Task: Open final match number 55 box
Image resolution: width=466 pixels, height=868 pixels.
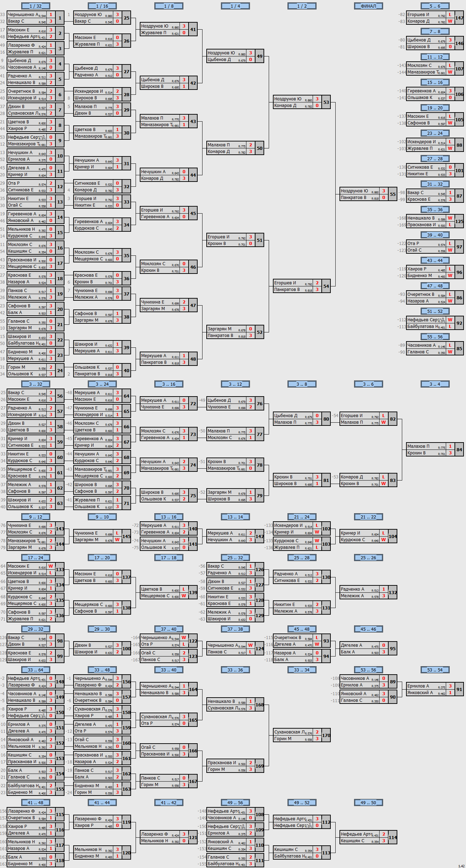Action: click(x=393, y=194)
